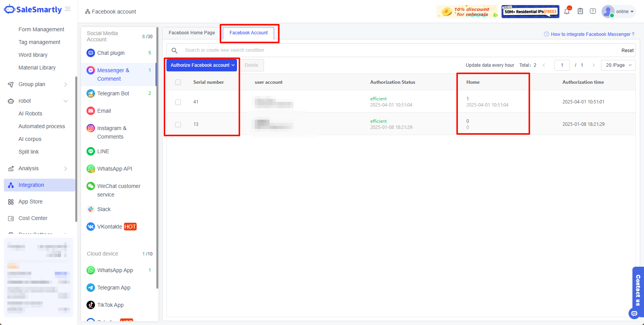This screenshot has width=644, height=325.
Task: Tick the checkbox for serial number 41
Action: pyautogui.click(x=178, y=102)
